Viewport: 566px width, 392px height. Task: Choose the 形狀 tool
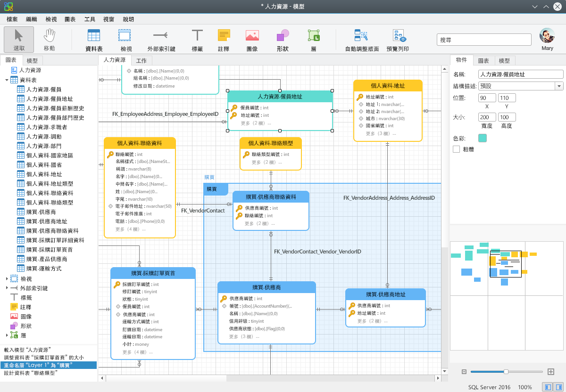tap(283, 39)
